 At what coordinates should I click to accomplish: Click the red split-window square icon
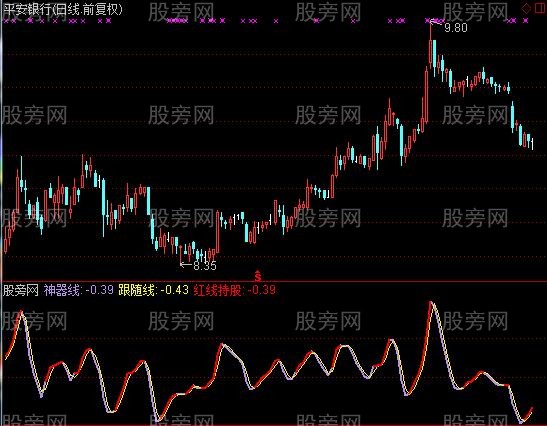540,8
